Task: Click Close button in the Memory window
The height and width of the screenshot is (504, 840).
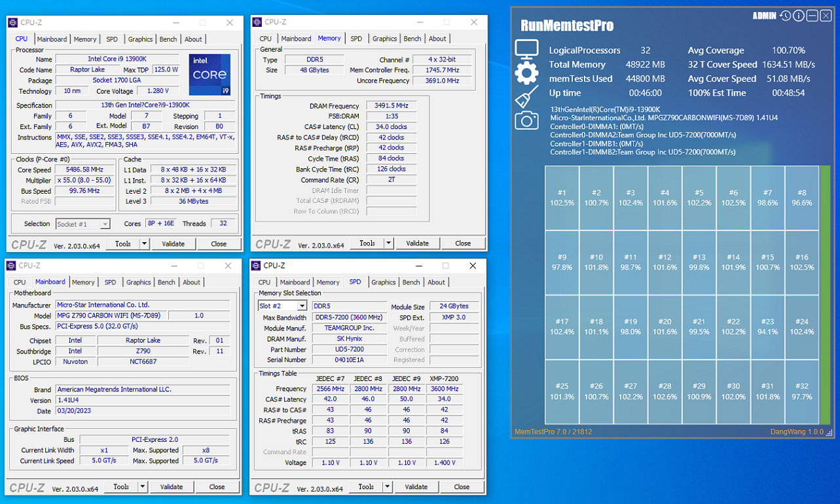Action: [462, 243]
